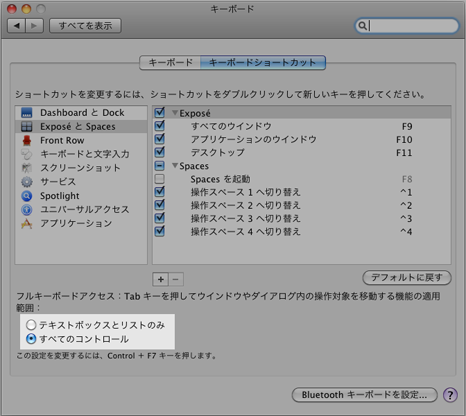Toggle the mixed-state Spaces group checkbox
Screen dimensions: 466x416
pyautogui.click(x=160, y=166)
